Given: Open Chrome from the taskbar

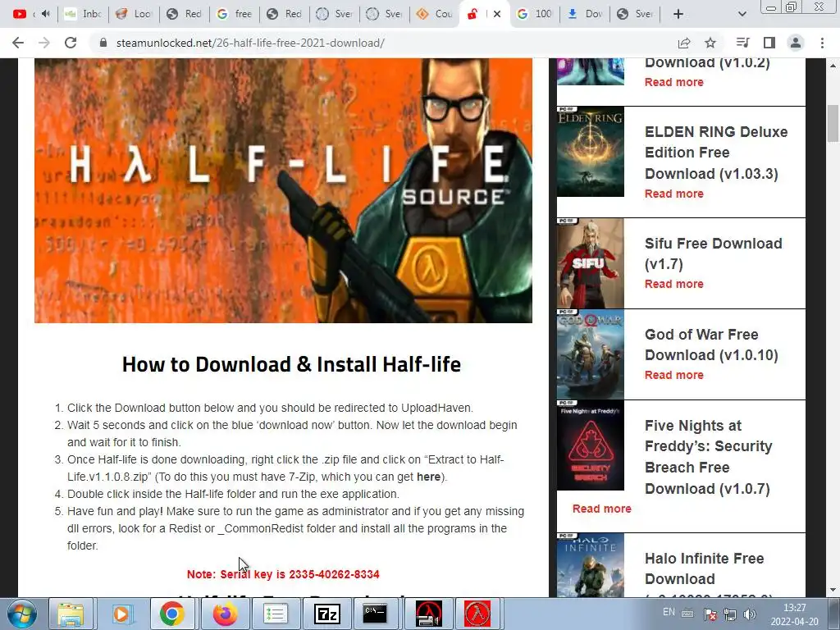Looking at the screenshot, I should [172, 614].
